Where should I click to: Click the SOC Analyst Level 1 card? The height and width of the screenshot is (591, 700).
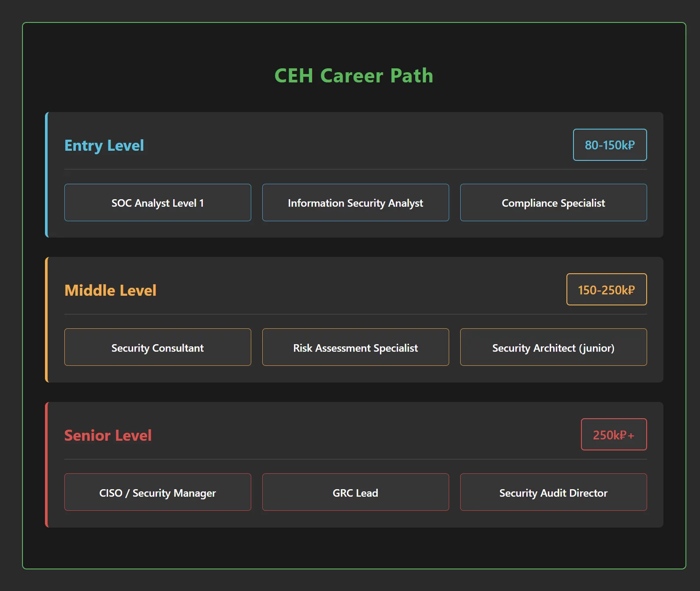click(x=158, y=203)
